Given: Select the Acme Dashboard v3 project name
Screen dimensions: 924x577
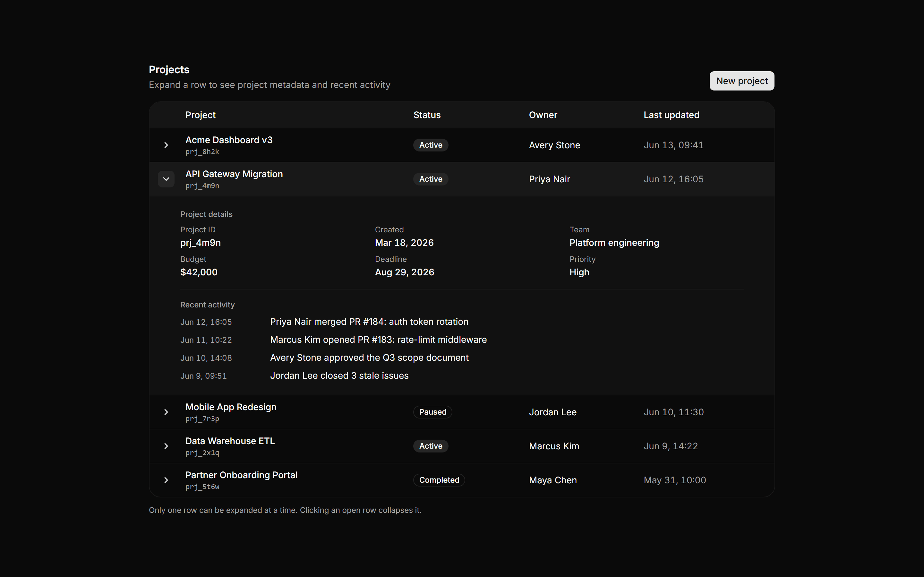Looking at the screenshot, I should (x=229, y=140).
